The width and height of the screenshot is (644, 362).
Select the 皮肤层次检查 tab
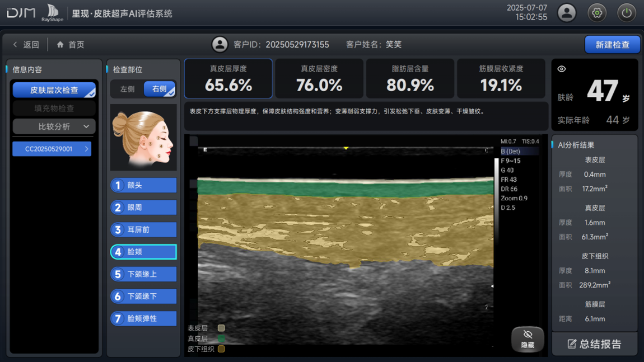54,90
